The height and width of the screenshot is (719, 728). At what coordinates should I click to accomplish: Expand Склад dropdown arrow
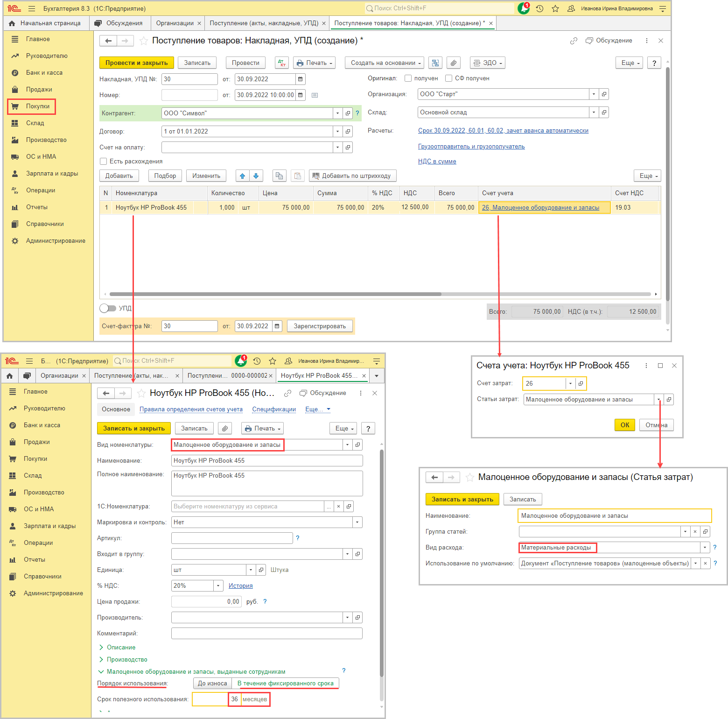point(594,113)
